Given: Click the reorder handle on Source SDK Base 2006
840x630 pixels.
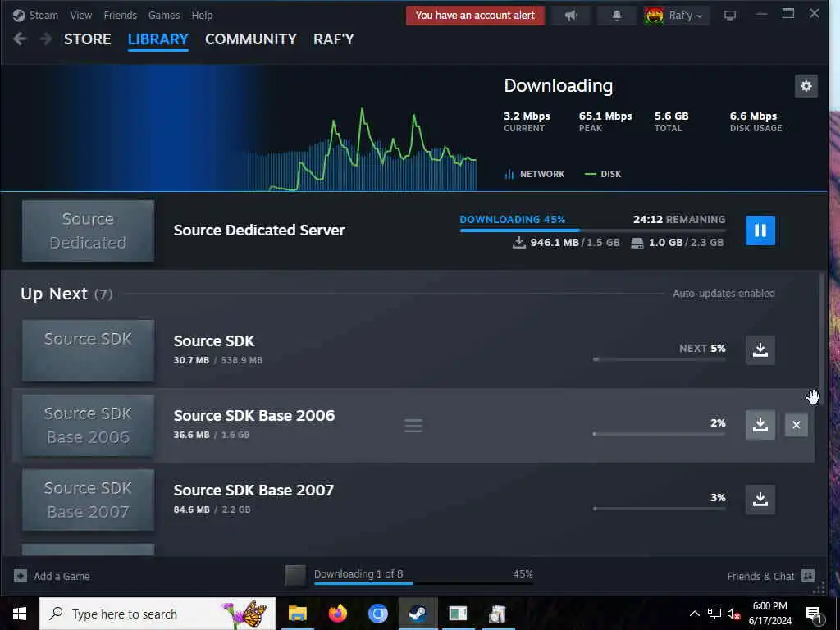Looking at the screenshot, I should 413,426.
